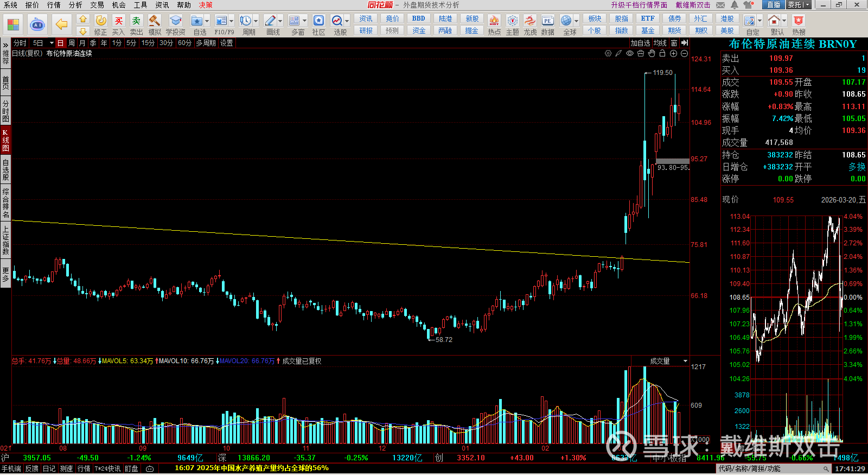Expand the 5日 period dropdown arrow
Viewport: 868px width, 475px height.
pos(52,43)
